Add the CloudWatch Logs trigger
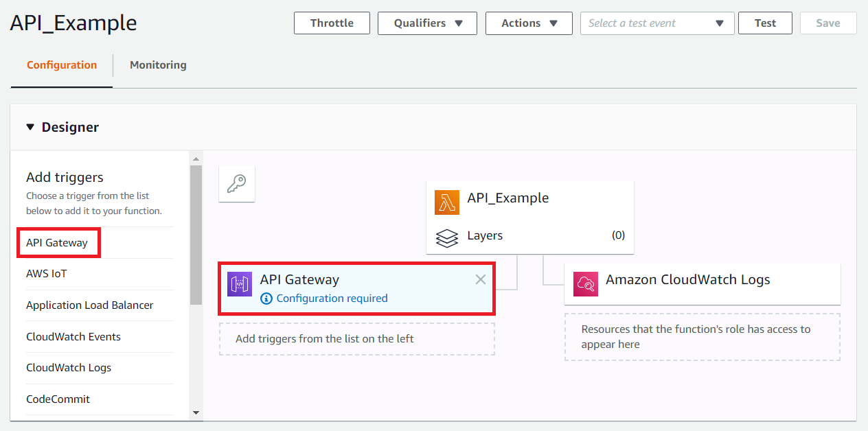Image resolution: width=868 pixels, height=431 pixels. [69, 368]
